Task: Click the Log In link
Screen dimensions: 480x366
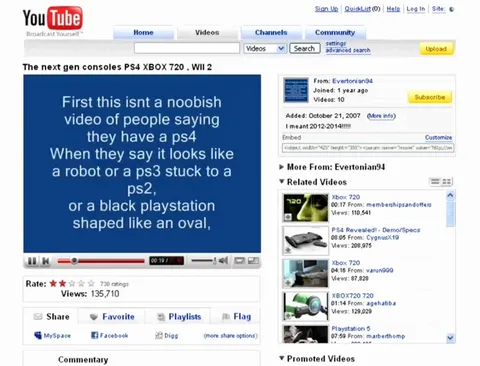Action: pos(416,9)
